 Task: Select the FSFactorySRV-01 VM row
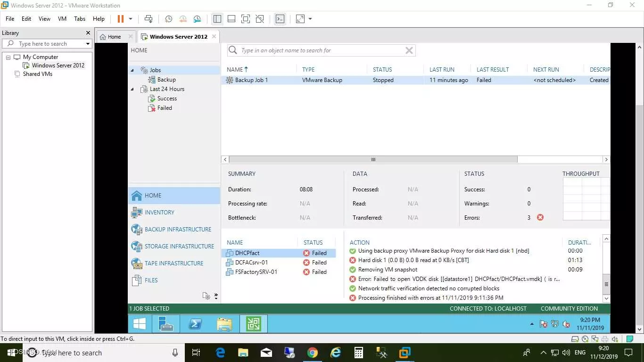279,272
